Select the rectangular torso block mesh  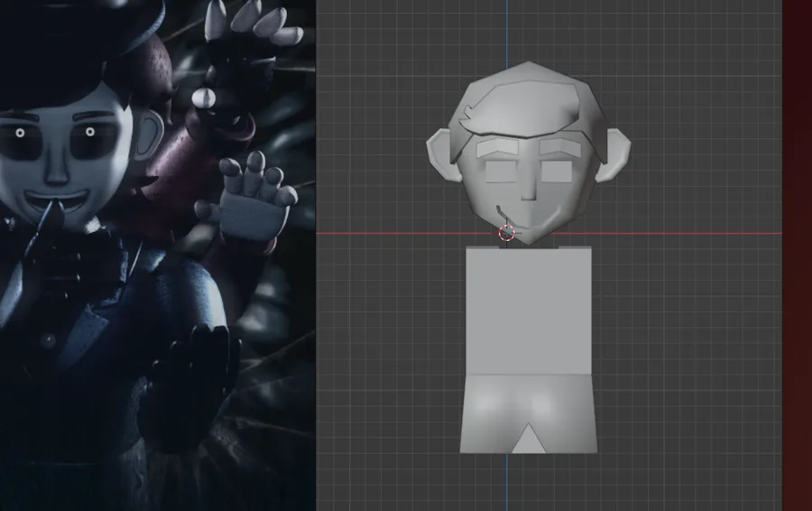[x=529, y=311]
